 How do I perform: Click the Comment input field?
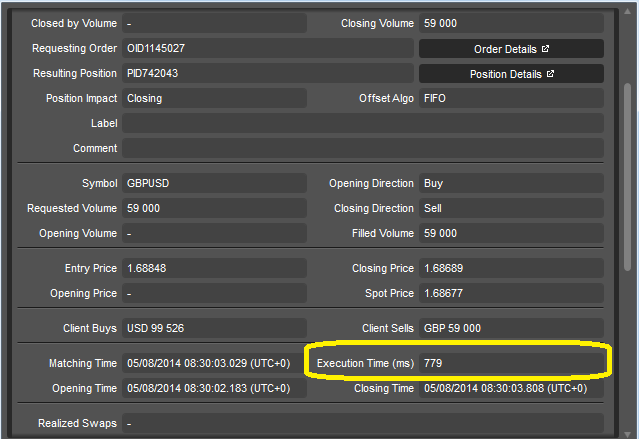[363, 148]
